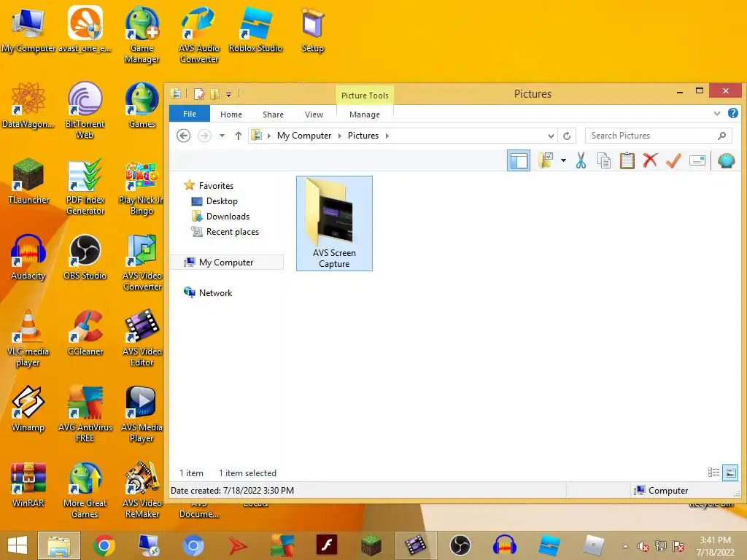
Task: Click the folder options toolbar icon
Action: [546, 160]
